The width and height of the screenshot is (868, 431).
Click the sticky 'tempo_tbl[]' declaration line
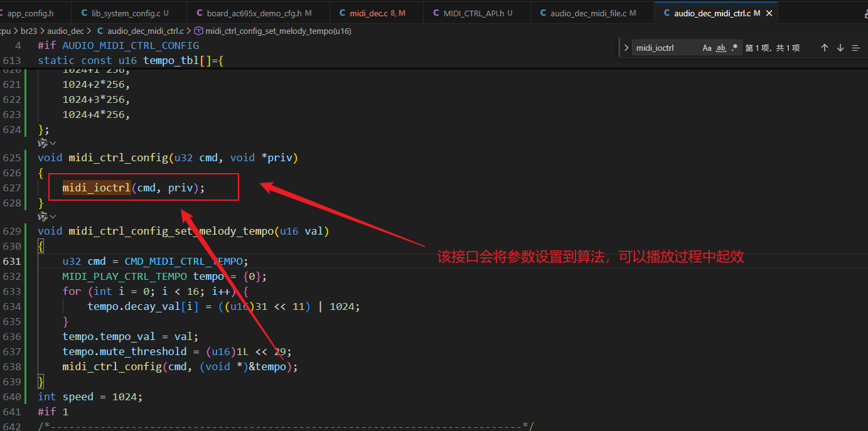131,60
